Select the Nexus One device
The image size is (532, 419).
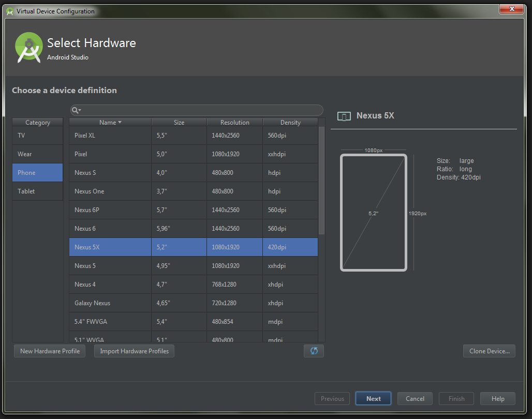[194, 191]
